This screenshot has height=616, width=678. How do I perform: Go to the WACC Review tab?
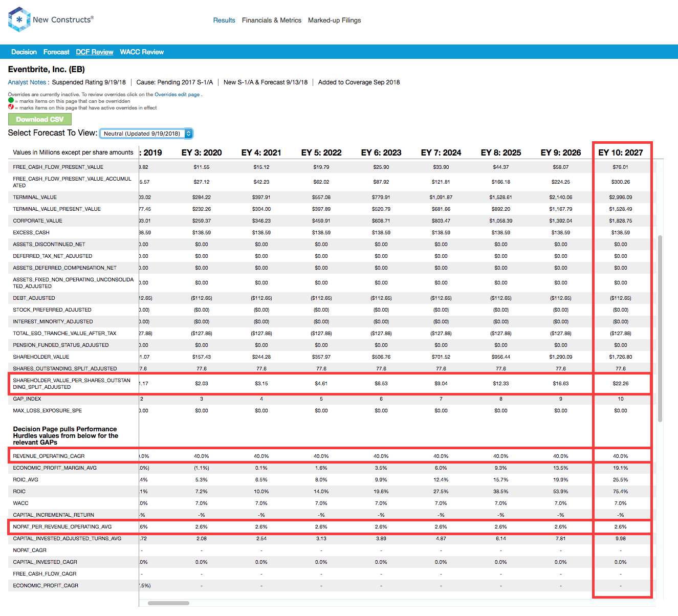coord(142,52)
